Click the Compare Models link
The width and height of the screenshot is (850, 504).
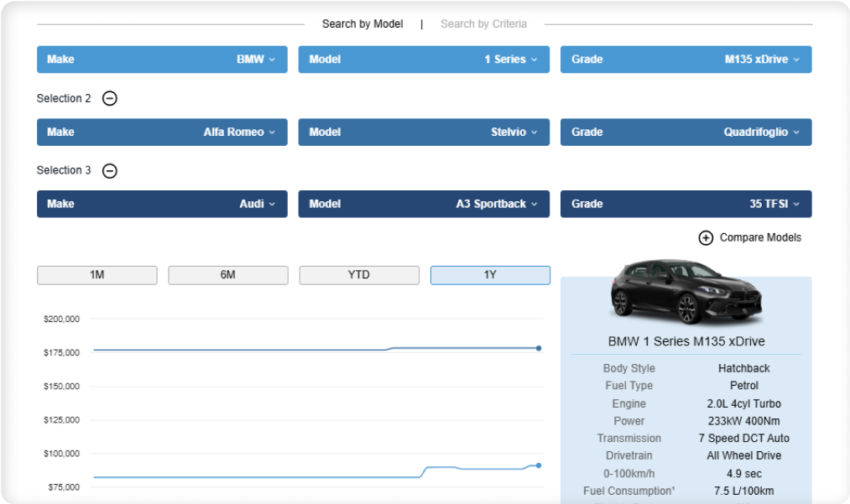(760, 237)
